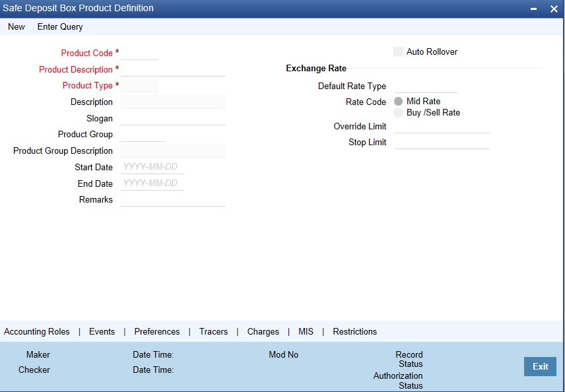Viewport: 565px width, 392px height.
Task: Focus the Product Group field
Action: tap(143, 135)
